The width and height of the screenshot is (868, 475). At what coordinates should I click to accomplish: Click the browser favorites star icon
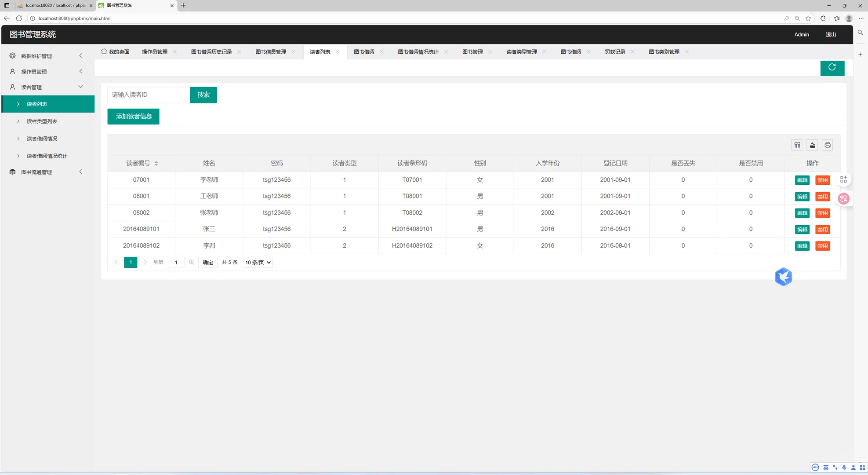(x=808, y=18)
